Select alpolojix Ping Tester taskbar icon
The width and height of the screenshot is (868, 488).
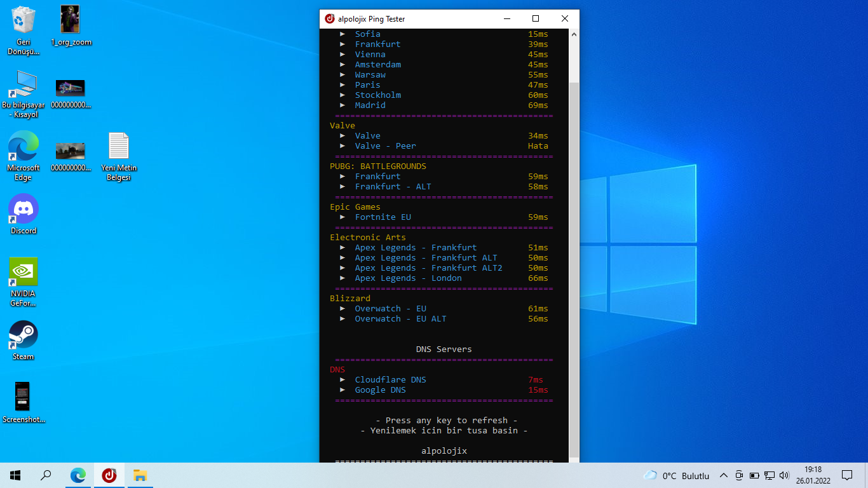[x=109, y=475]
